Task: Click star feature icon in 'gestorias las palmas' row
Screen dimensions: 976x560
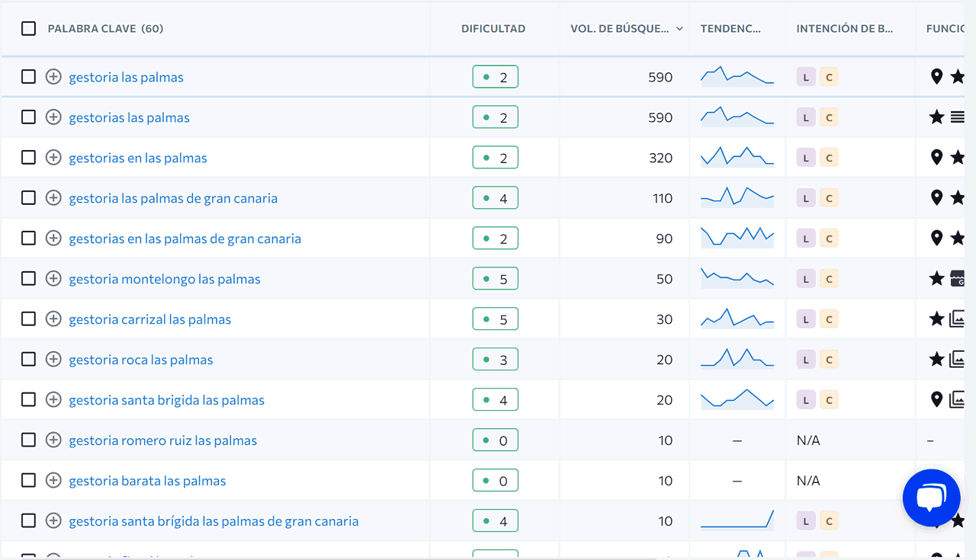Action: click(937, 117)
